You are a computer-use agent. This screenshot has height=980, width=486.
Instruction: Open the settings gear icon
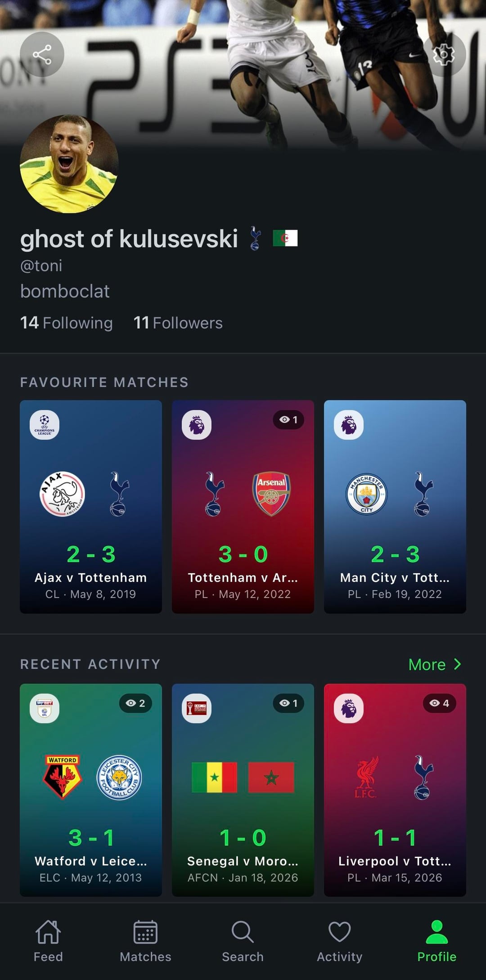(443, 54)
